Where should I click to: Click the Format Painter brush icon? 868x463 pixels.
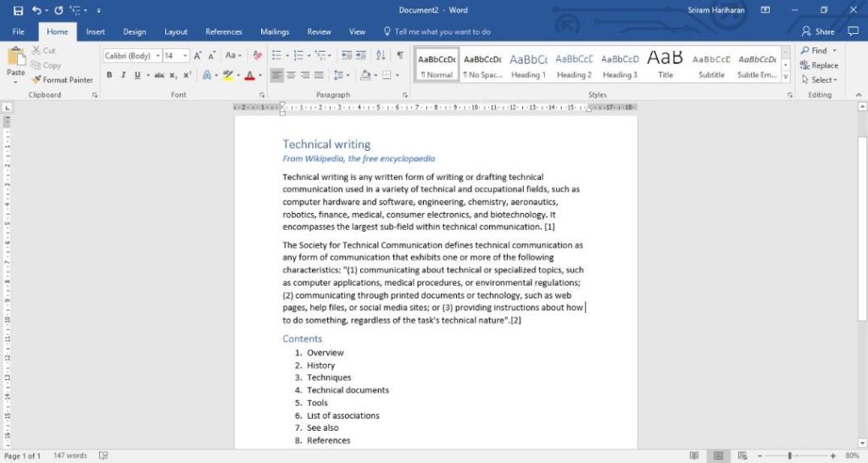pyautogui.click(x=36, y=80)
